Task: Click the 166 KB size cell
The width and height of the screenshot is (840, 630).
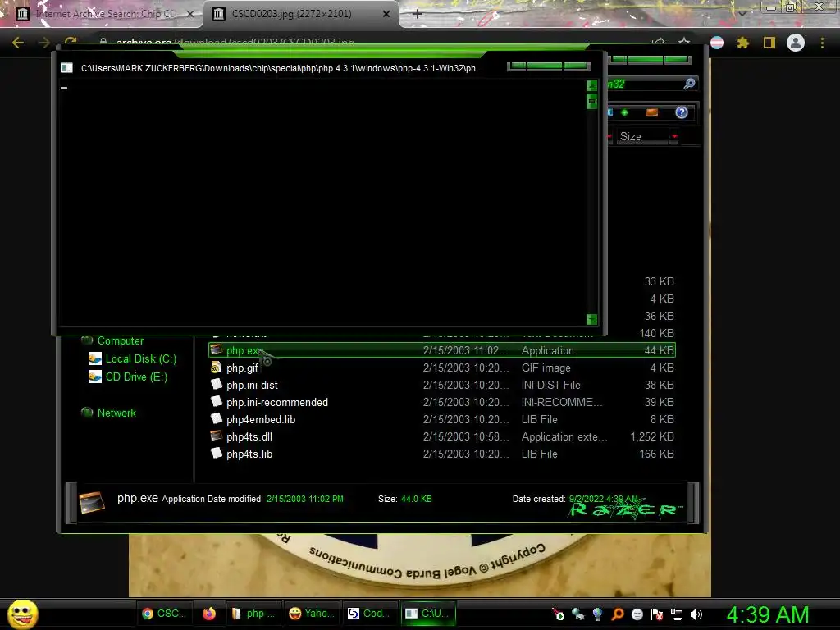Action: pos(656,454)
